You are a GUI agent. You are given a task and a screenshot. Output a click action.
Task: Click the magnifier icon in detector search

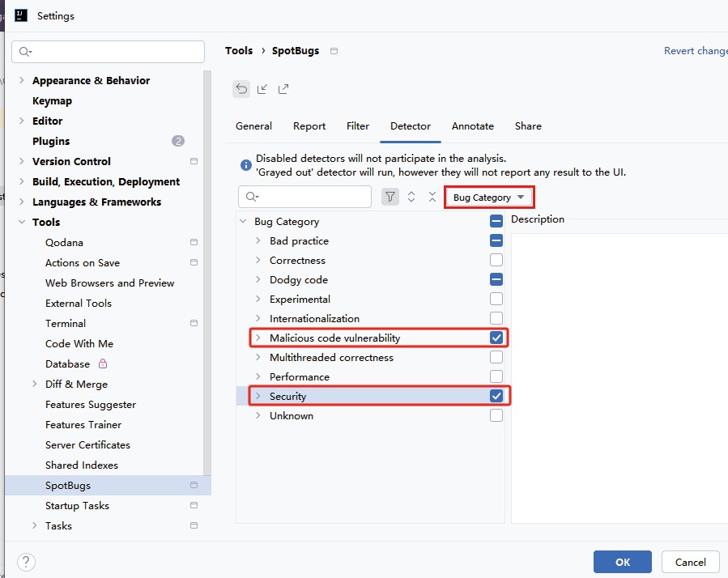tap(252, 197)
